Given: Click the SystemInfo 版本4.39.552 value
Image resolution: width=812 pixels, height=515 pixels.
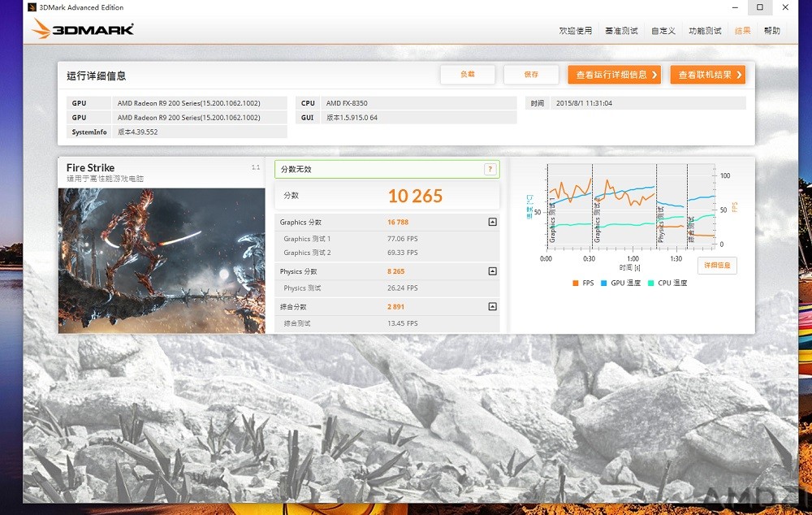Looking at the screenshot, I should click(x=138, y=132).
